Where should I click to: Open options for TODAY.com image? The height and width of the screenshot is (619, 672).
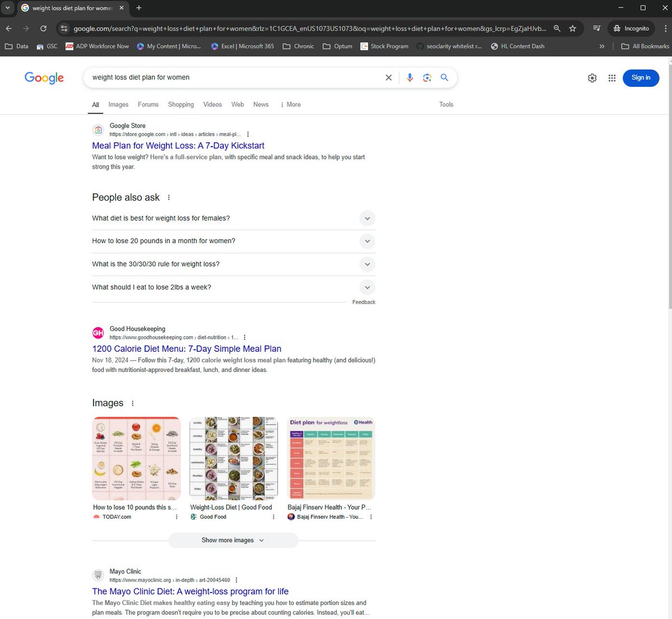176,517
